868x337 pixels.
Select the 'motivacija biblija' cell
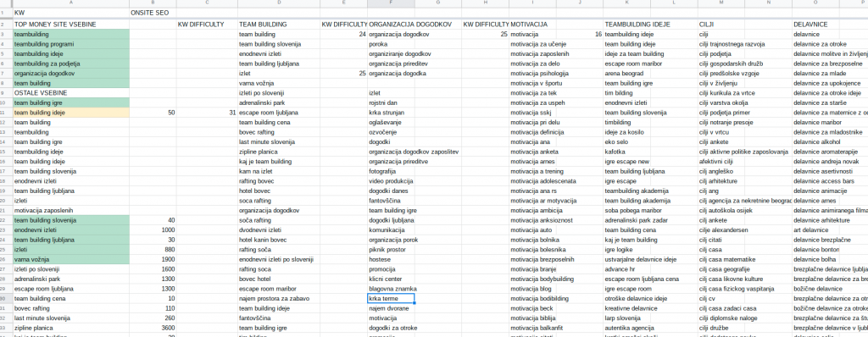(x=532, y=318)
